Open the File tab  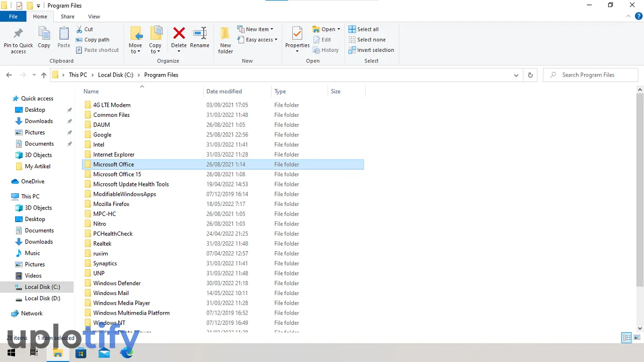click(x=13, y=17)
